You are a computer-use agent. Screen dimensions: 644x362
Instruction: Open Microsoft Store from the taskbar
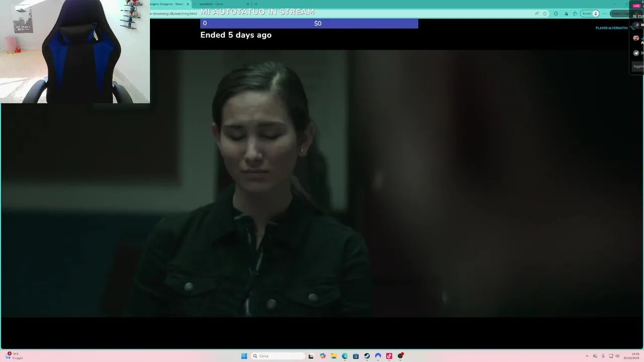[x=356, y=356]
